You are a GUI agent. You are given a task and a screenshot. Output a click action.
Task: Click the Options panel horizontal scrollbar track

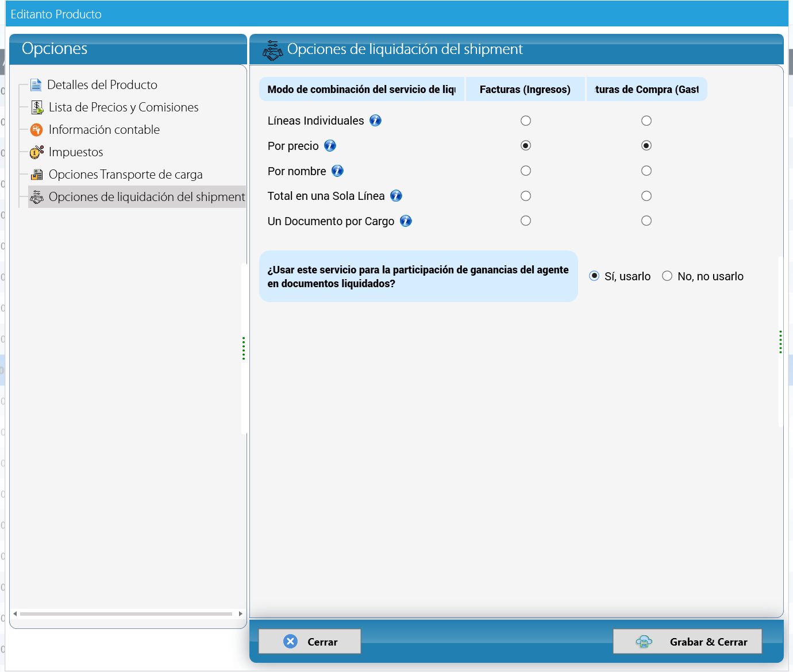tap(126, 614)
